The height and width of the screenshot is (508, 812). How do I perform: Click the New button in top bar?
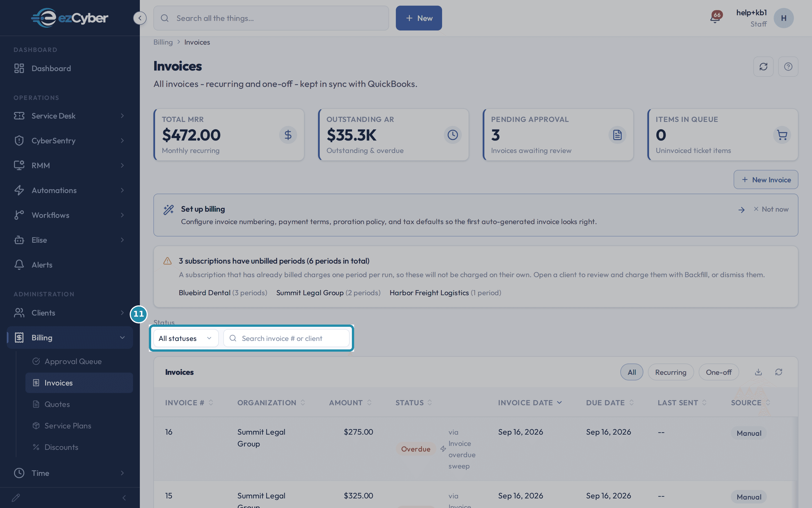419,18
